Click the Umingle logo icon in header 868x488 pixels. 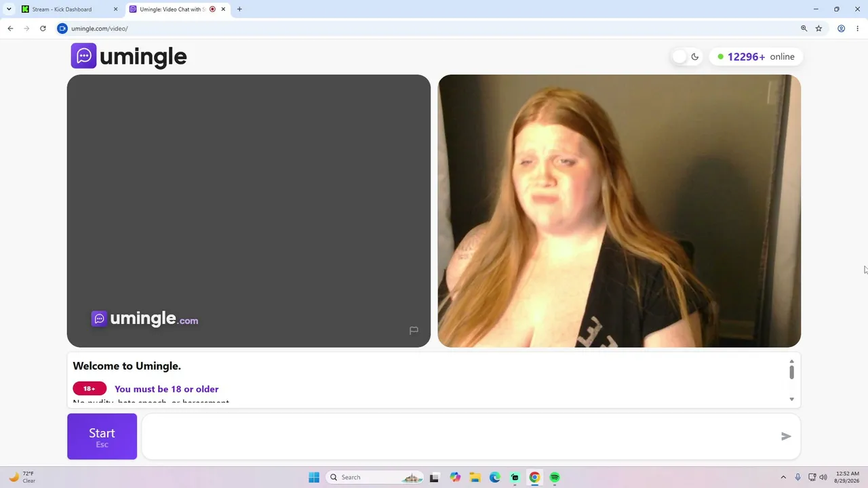(84, 56)
